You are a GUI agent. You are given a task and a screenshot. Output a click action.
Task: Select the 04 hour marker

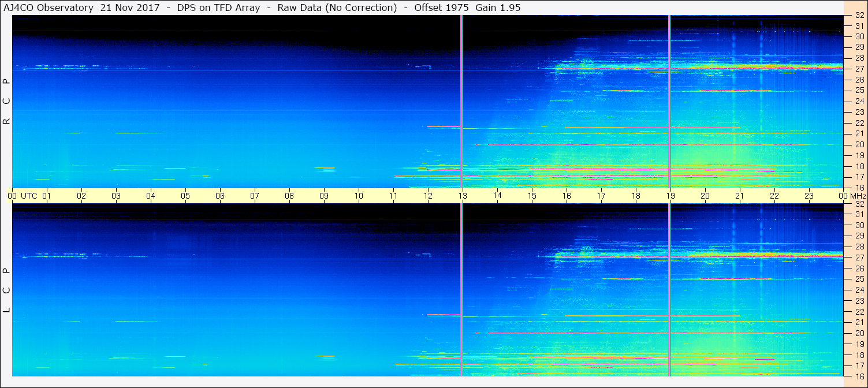click(x=151, y=196)
